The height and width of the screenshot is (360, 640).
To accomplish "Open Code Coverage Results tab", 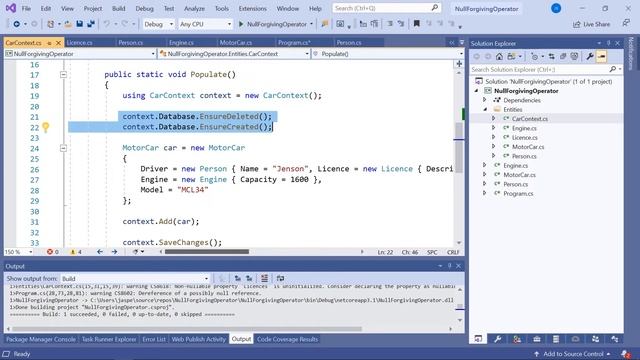I will point(287,339).
